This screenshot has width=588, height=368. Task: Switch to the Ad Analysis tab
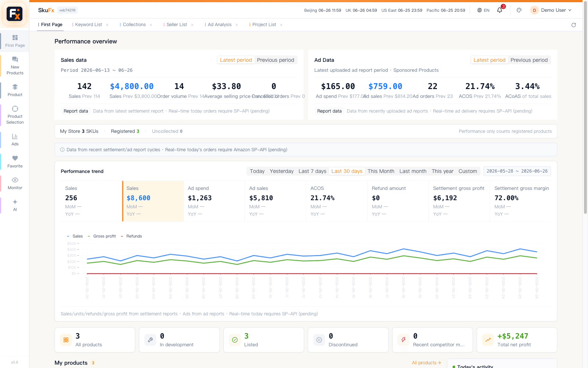tap(219, 25)
